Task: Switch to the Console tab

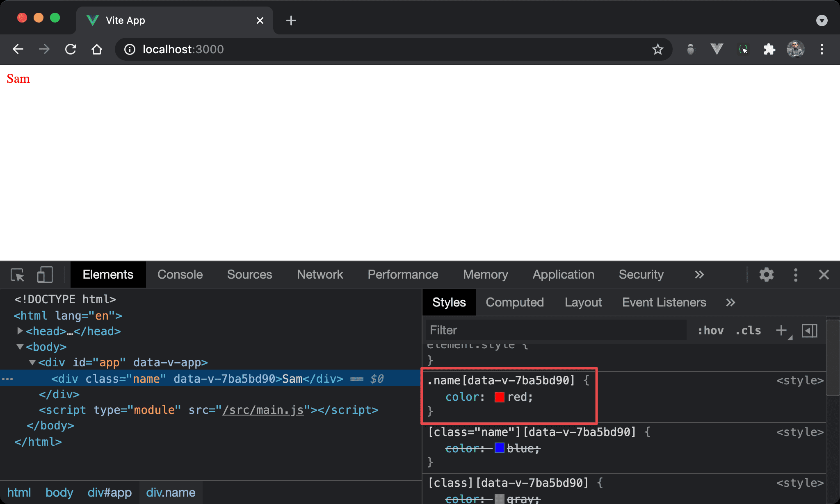Action: [x=180, y=275]
